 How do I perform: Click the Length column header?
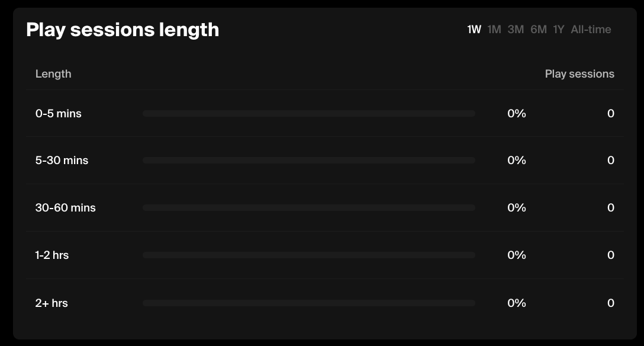click(53, 74)
